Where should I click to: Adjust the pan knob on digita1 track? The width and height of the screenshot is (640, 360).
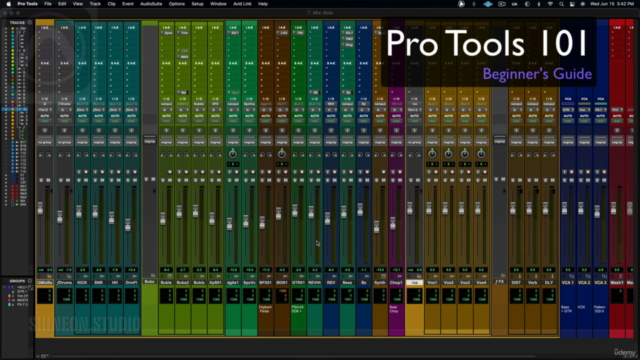233,154
